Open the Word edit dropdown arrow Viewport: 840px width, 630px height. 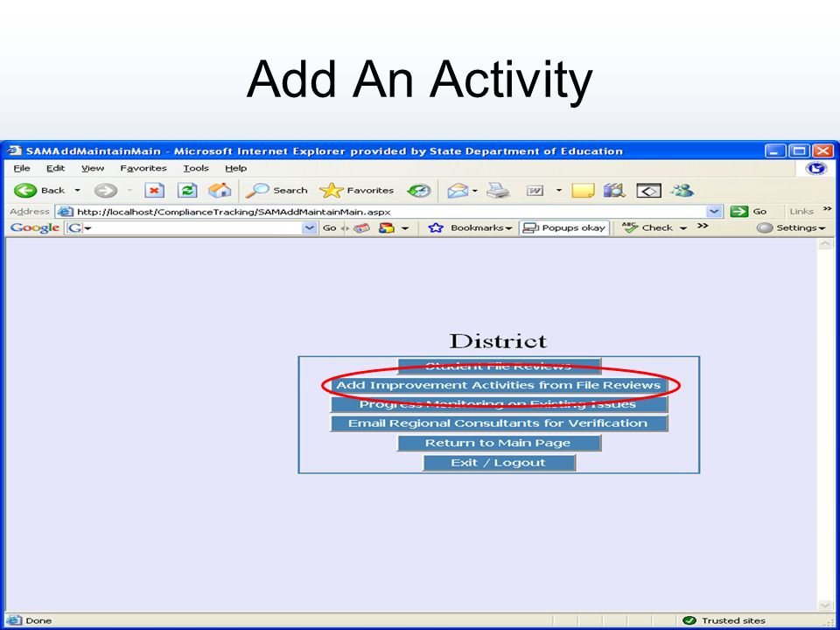tap(559, 190)
